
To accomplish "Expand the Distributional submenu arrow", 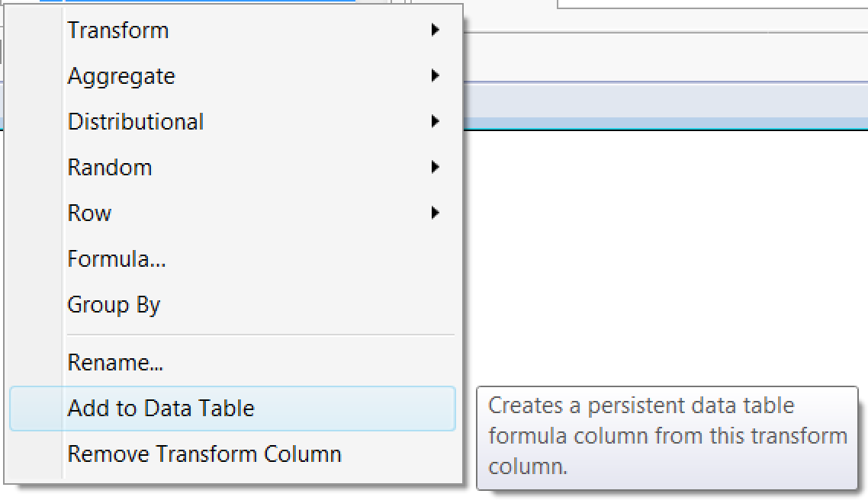I will pos(435,122).
